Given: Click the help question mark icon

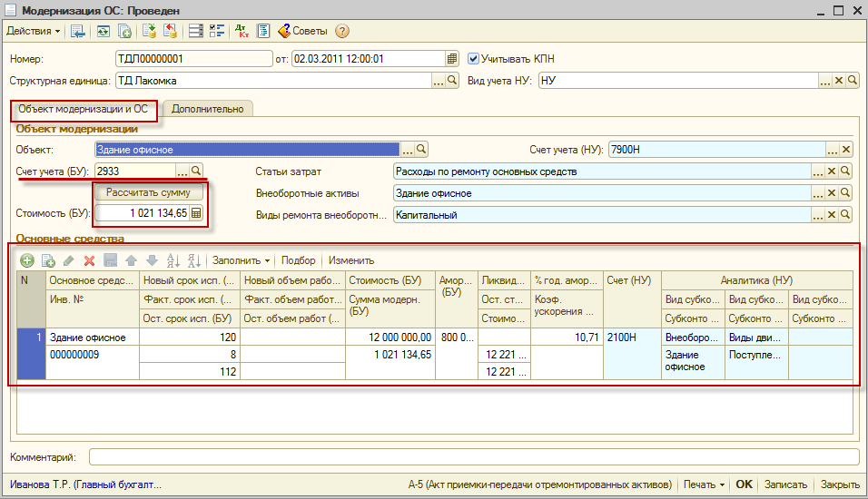Looking at the screenshot, I should [342, 32].
